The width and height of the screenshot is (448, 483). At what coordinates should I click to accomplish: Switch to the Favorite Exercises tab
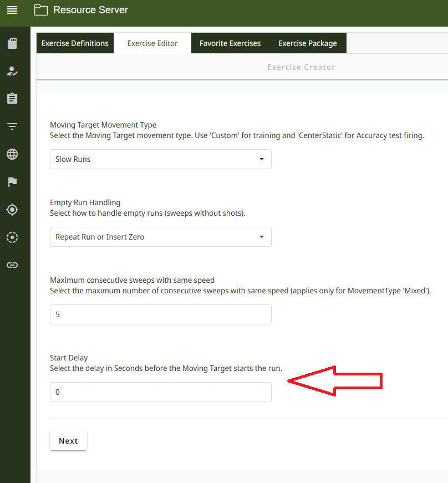coord(230,43)
